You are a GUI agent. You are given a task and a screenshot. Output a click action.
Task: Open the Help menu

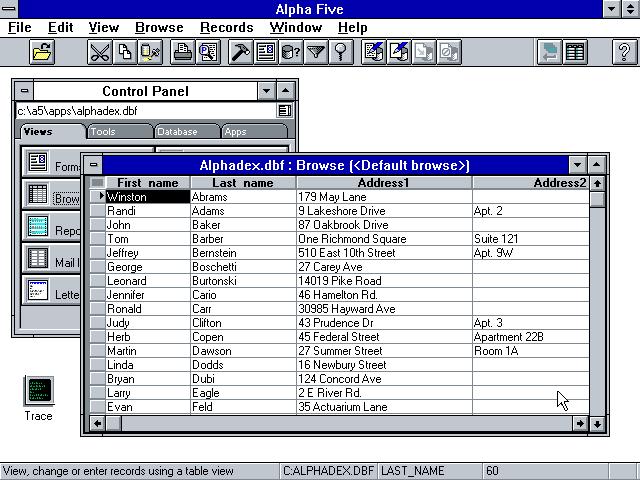pyautogui.click(x=353, y=27)
